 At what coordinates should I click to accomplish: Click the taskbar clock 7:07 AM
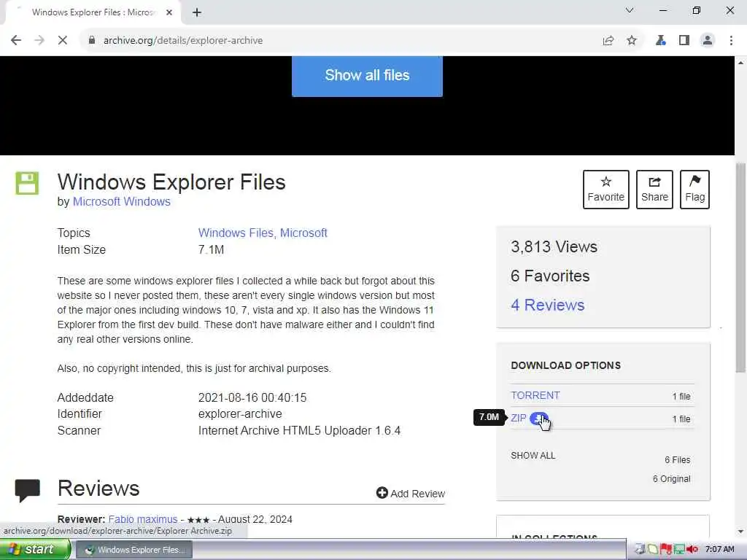click(720, 550)
